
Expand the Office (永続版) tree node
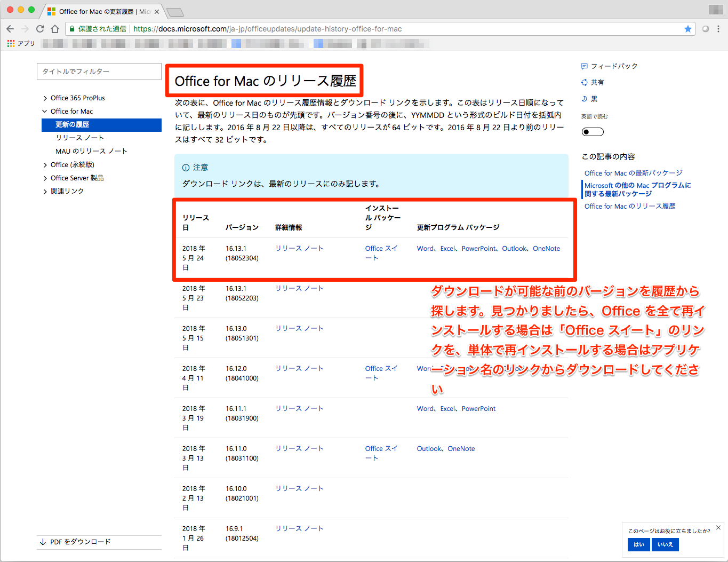[45, 165]
